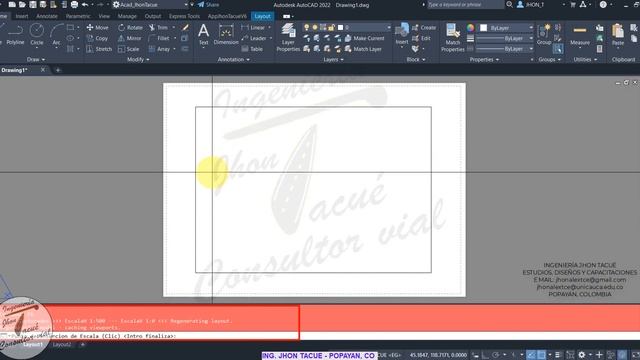The image size is (640, 360).
Task: Open the Layer Properties manager
Action: 288,38
